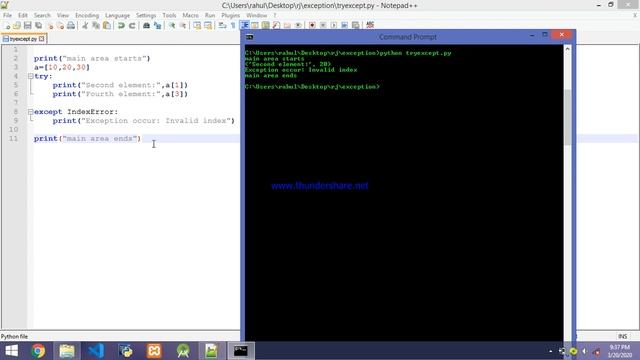The width and height of the screenshot is (640, 360).
Task: Undo the last edit via toolbar
Action: click(x=121, y=25)
